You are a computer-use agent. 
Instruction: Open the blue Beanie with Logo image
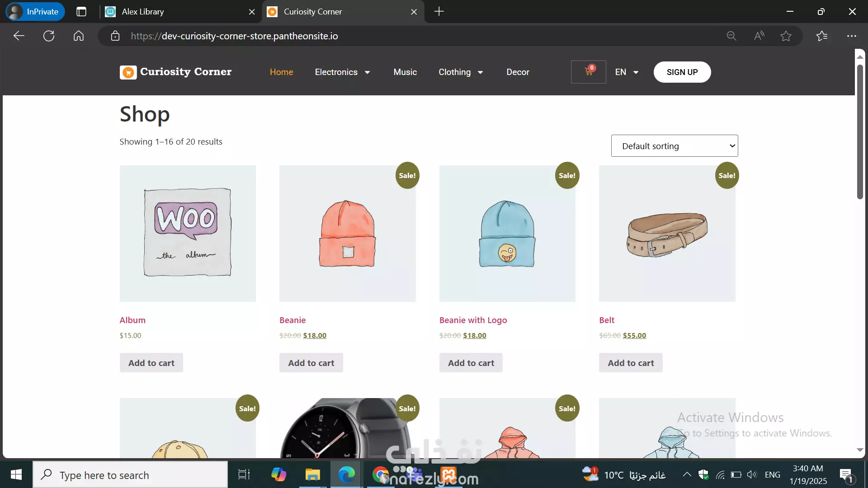pyautogui.click(x=507, y=233)
